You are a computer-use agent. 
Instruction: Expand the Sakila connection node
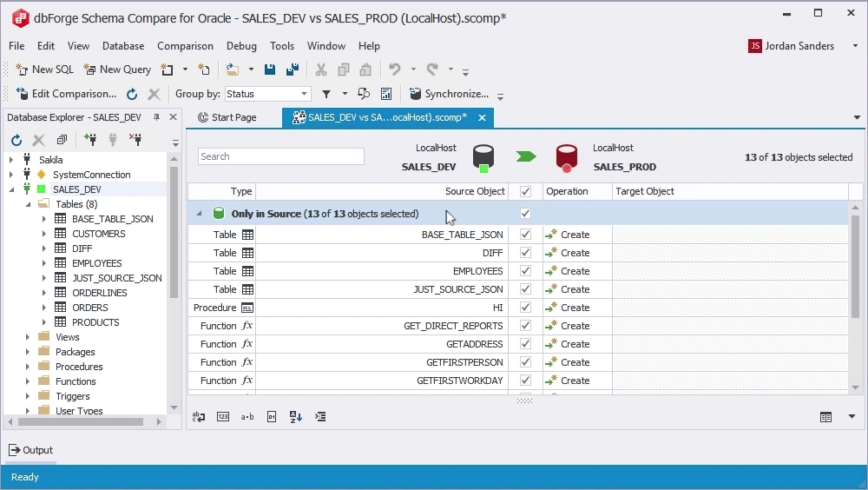tap(11, 160)
